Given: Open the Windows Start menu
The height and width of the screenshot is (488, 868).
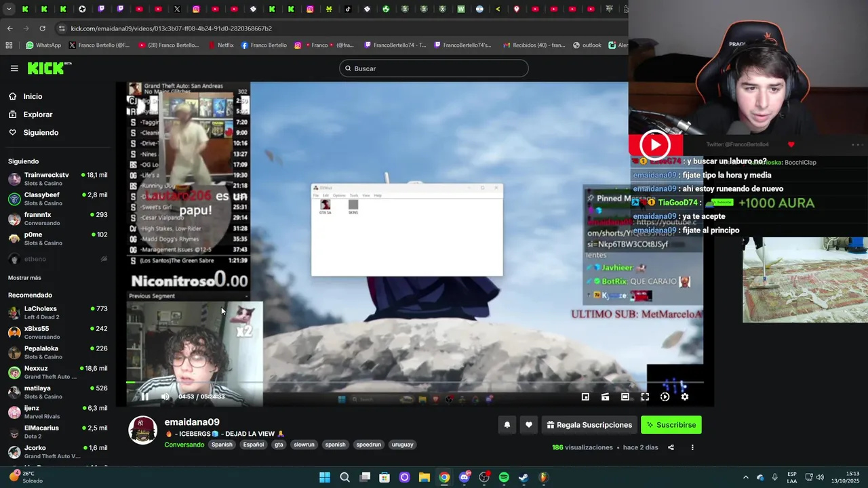Looking at the screenshot, I should pyautogui.click(x=325, y=477).
